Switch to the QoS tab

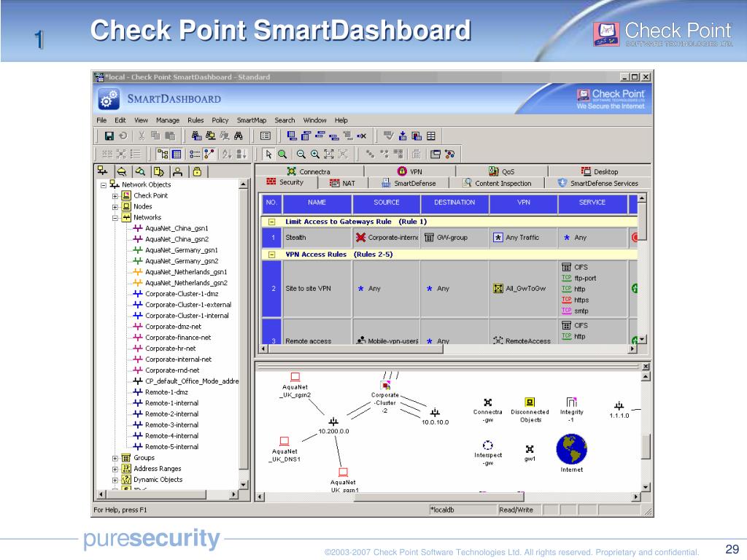click(502, 171)
